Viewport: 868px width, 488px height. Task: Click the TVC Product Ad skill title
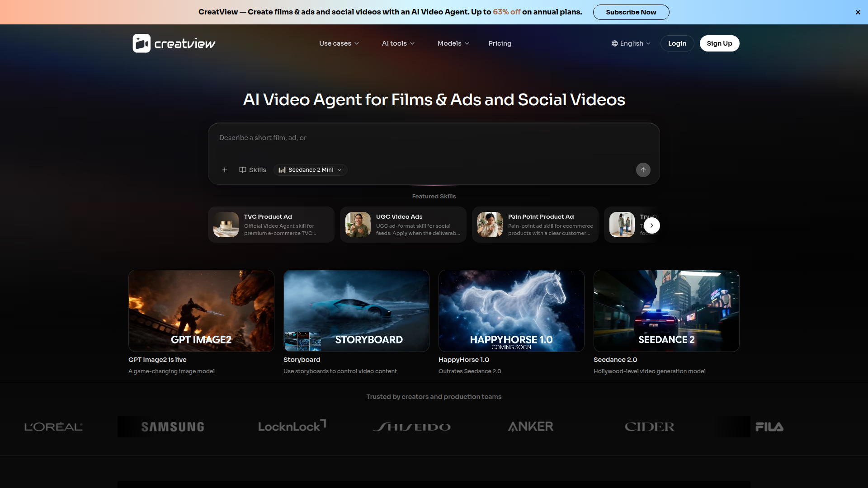[x=268, y=217]
